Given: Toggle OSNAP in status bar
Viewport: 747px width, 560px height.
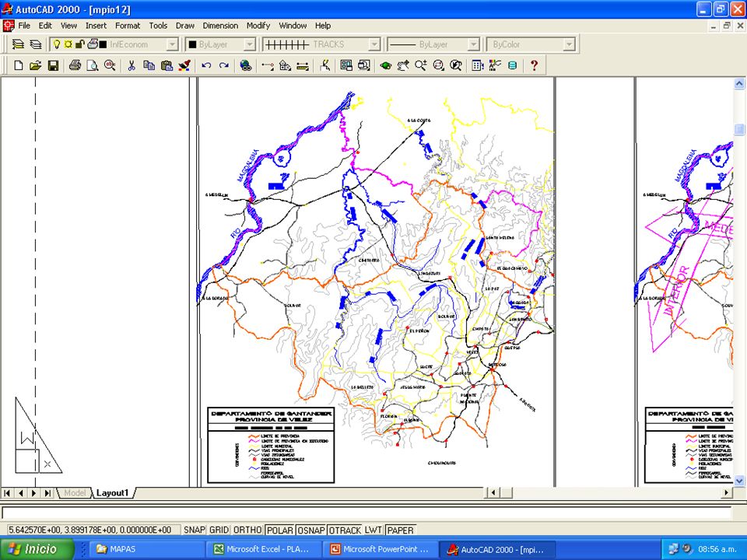Looking at the screenshot, I should 311,530.
